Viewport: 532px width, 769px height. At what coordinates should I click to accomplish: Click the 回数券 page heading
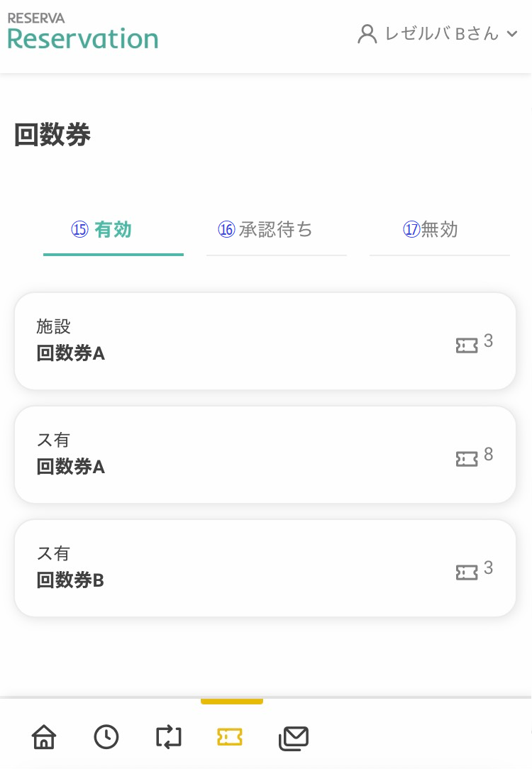point(52,135)
